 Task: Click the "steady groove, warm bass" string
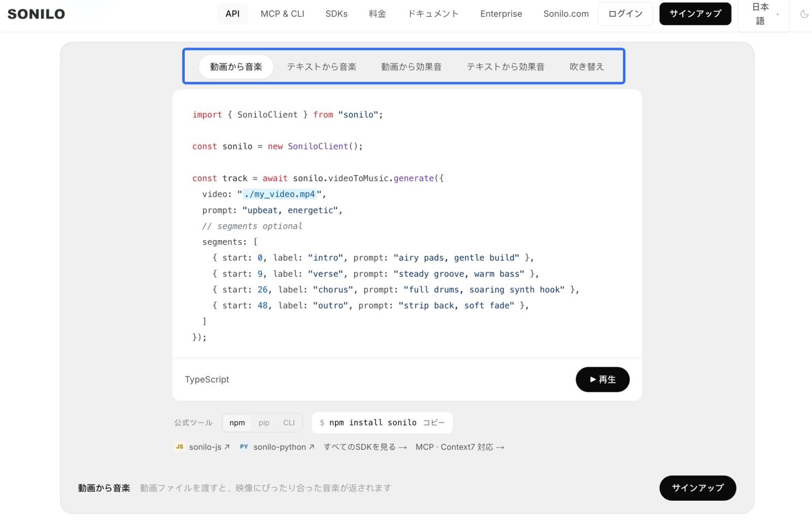pos(459,274)
